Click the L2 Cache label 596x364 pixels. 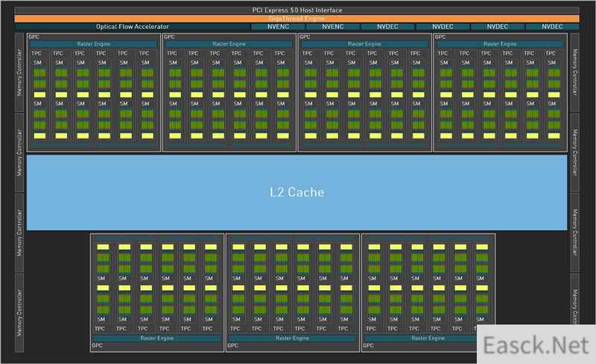[297, 192]
